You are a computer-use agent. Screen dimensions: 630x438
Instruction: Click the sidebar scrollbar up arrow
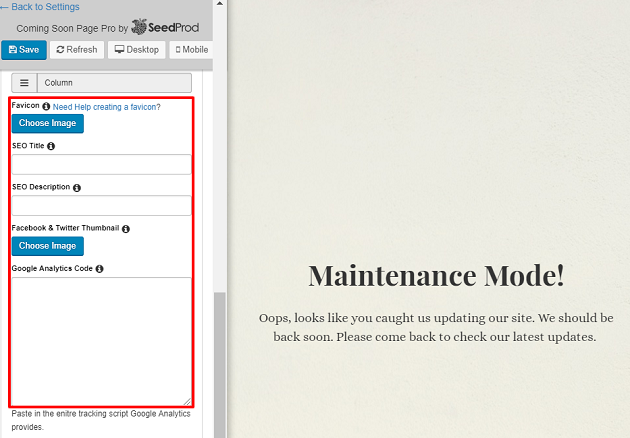(x=219, y=4)
